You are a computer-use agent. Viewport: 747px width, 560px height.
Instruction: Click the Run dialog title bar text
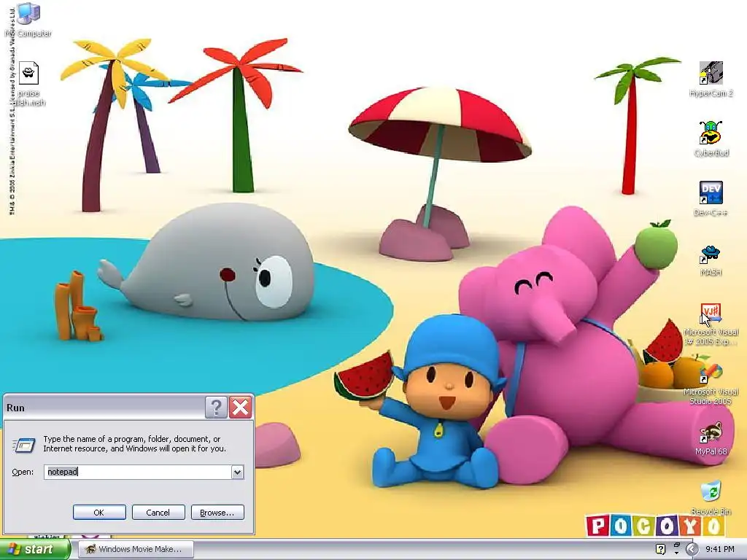pos(15,408)
